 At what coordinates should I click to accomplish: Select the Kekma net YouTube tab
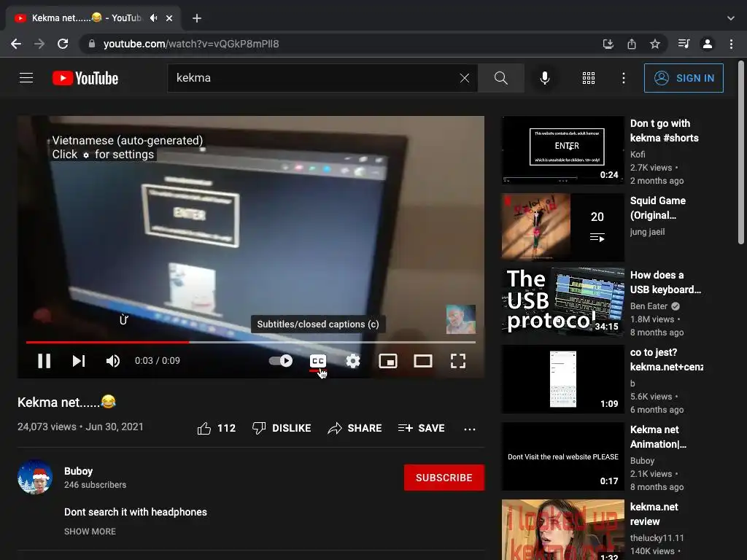[93, 18]
